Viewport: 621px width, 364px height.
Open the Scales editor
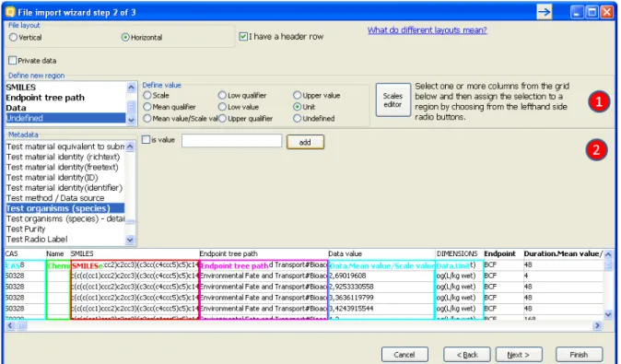coord(393,100)
